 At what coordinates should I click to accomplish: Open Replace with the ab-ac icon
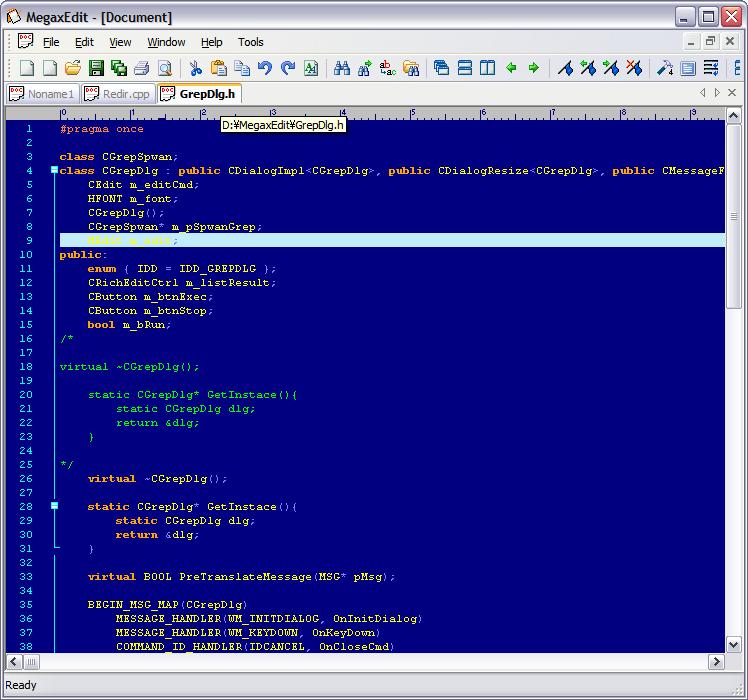tap(388, 68)
